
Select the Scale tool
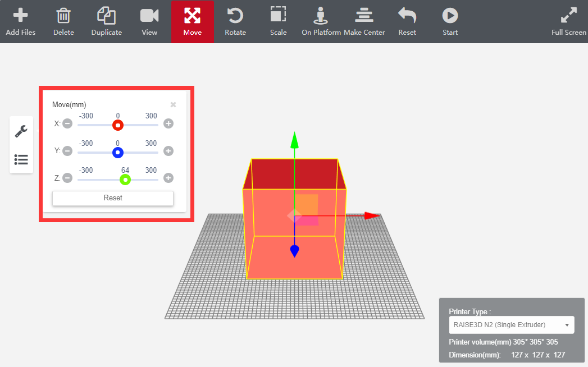click(x=278, y=15)
